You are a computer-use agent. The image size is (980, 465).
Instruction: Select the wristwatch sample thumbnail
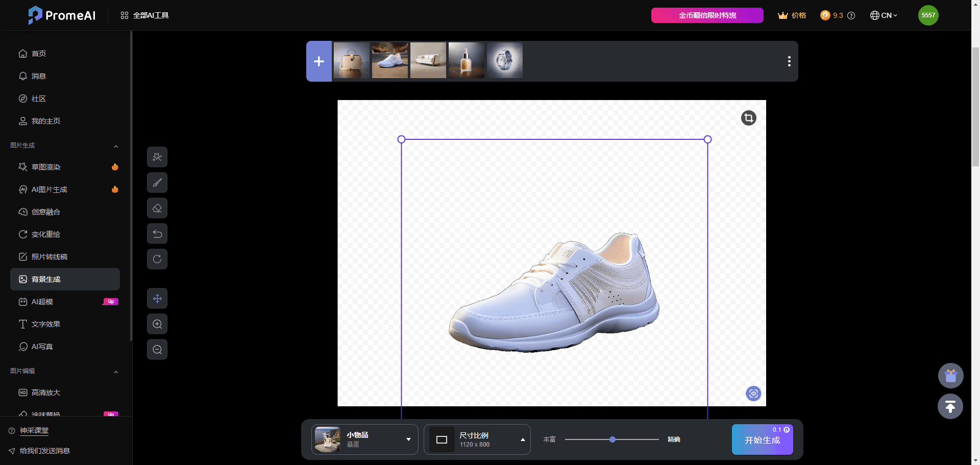505,60
